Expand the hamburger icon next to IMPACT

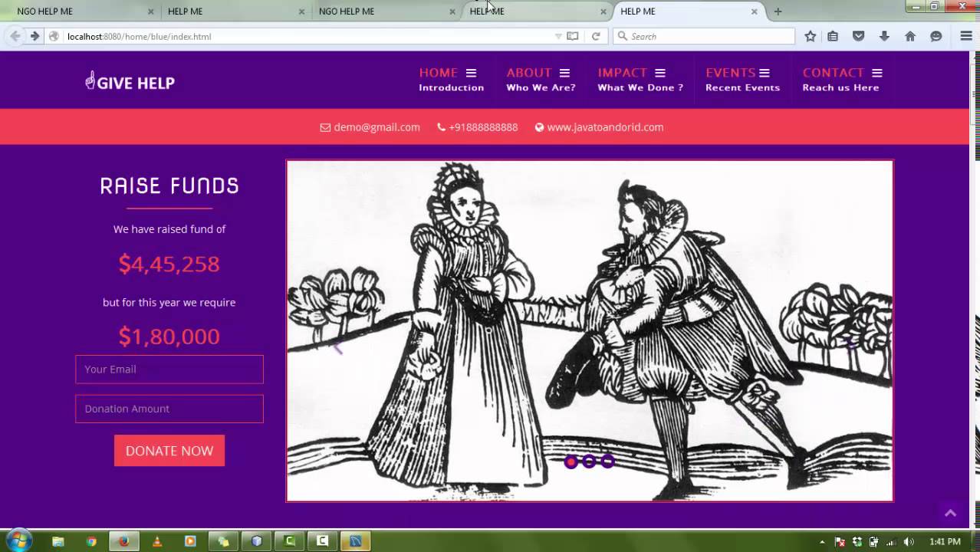659,73
